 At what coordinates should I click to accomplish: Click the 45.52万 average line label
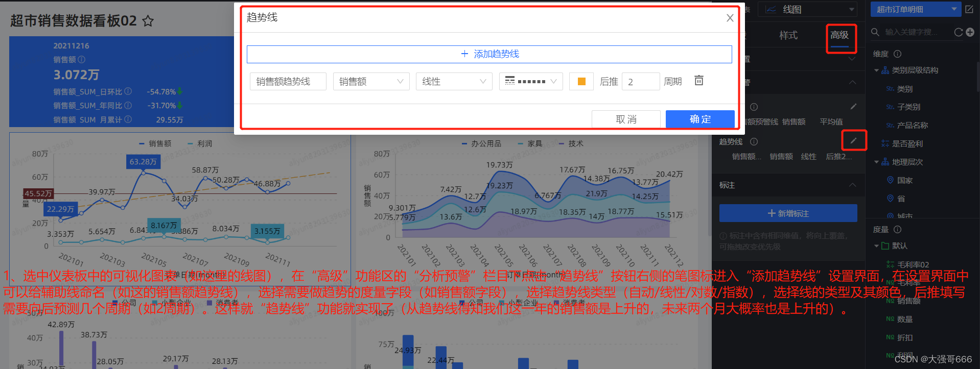click(x=38, y=193)
